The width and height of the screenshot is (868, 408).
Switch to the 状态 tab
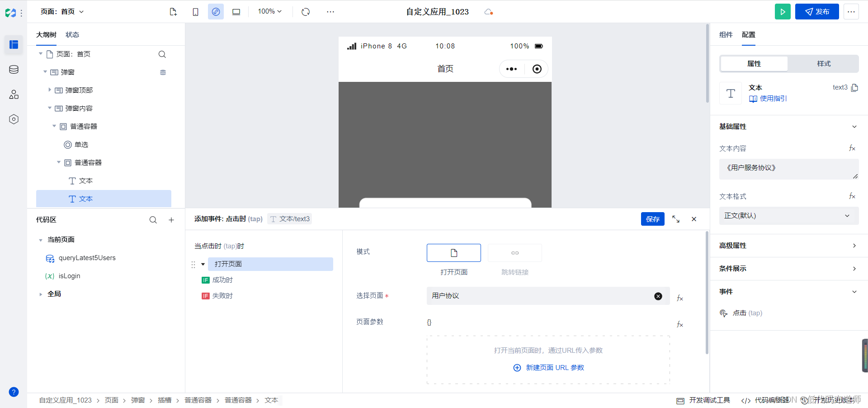point(72,35)
